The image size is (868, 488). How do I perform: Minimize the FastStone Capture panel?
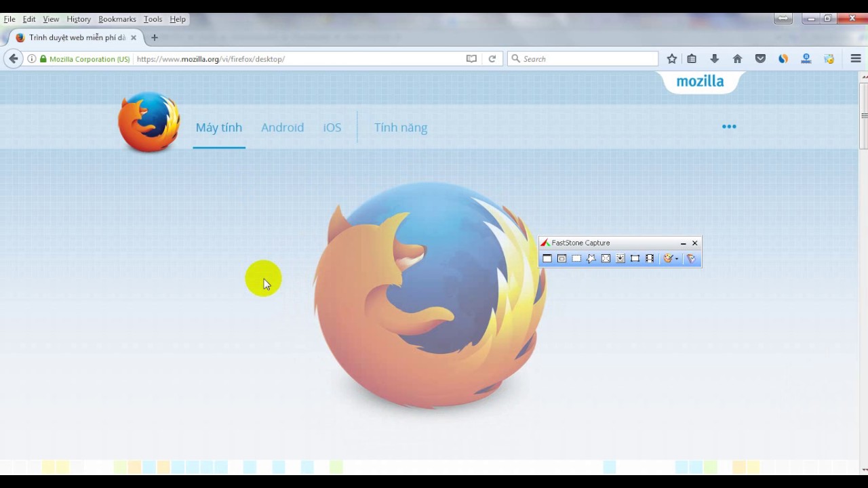point(683,243)
